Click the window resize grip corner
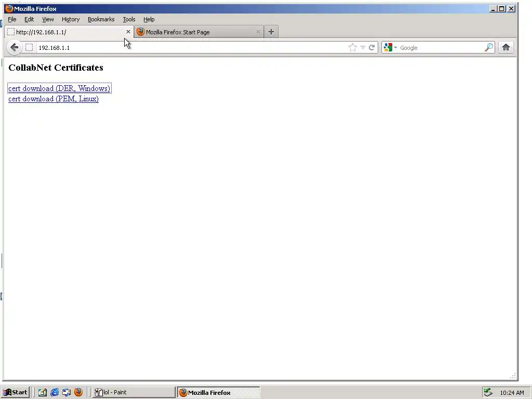Viewport: 532px width, 399px height. click(513, 376)
